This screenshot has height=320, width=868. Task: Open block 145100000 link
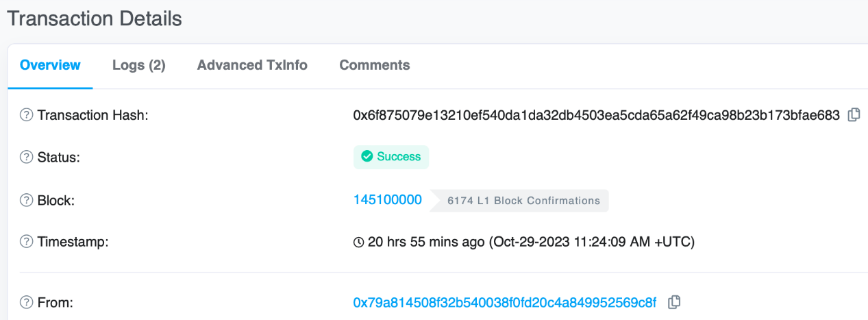coord(388,200)
